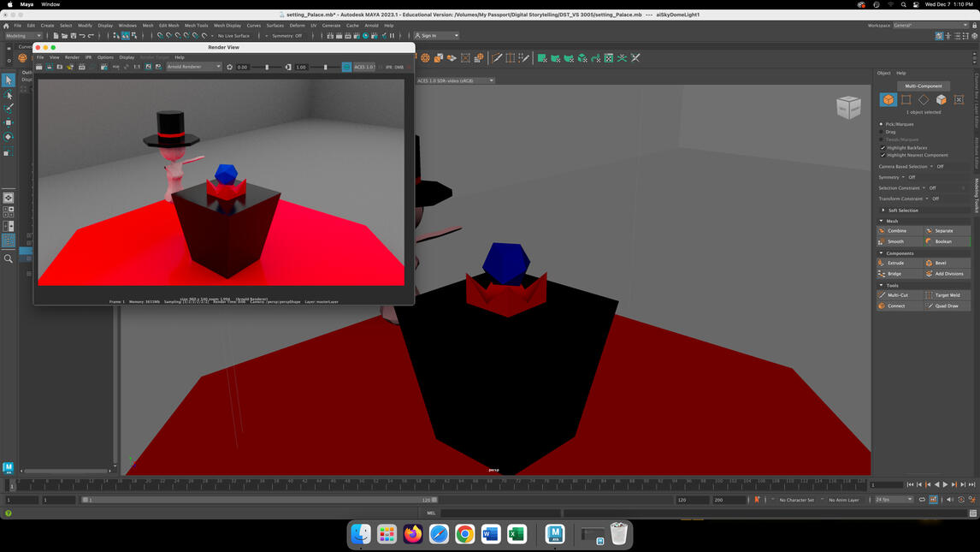Viewport: 980px width, 552px height.
Task: Click the play forward button in playback controls
Action: [944, 485]
